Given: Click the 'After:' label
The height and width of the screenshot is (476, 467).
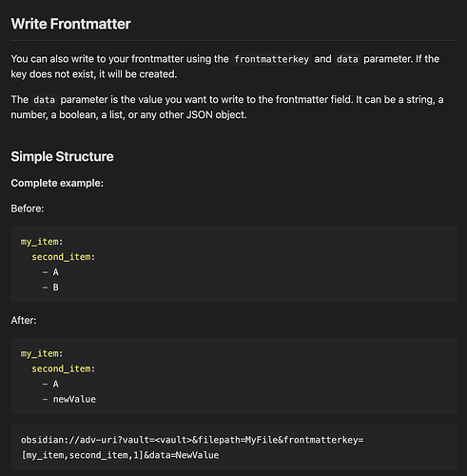Looking at the screenshot, I should [x=24, y=321].
